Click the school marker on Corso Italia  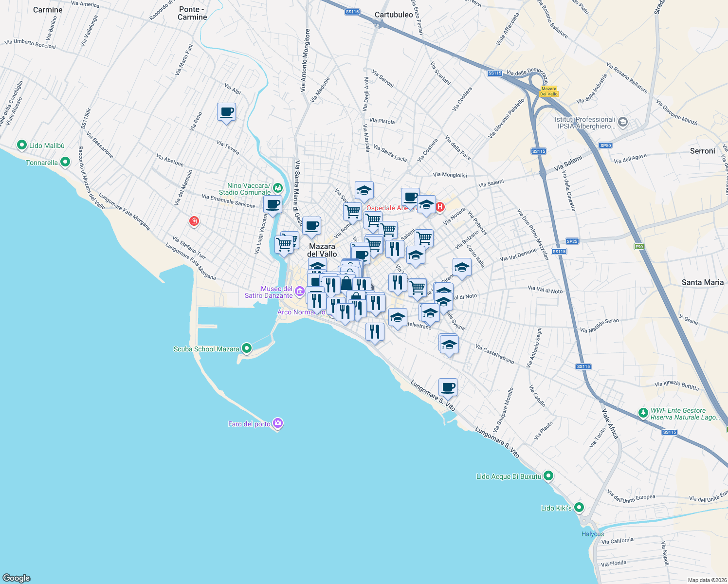(462, 268)
